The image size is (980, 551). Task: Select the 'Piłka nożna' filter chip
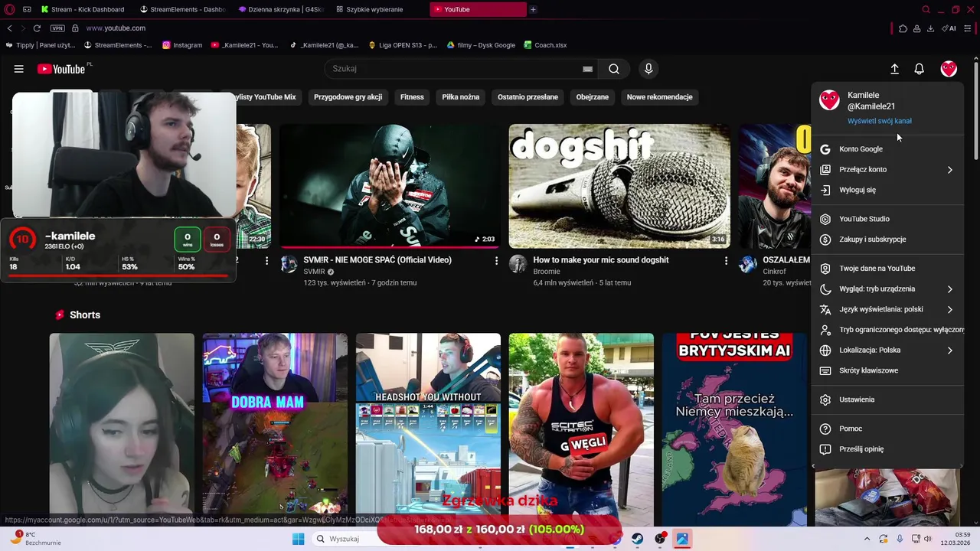pos(460,97)
